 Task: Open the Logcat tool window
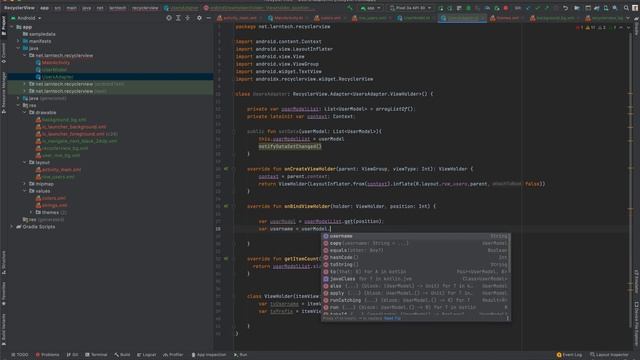[147, 355]
